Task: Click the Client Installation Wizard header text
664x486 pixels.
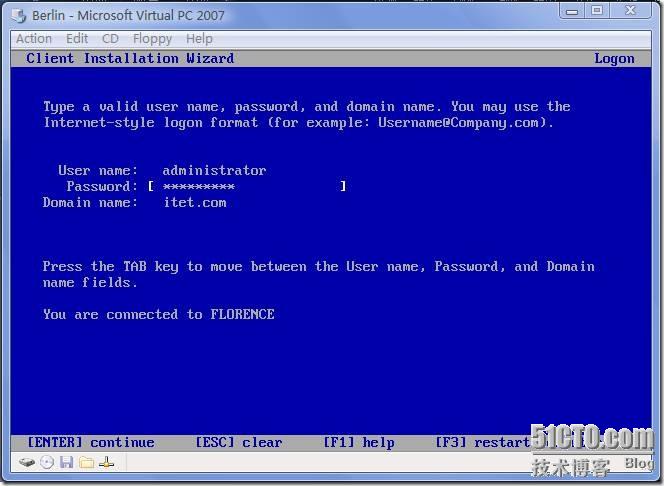Action: (x=130, y=58)
